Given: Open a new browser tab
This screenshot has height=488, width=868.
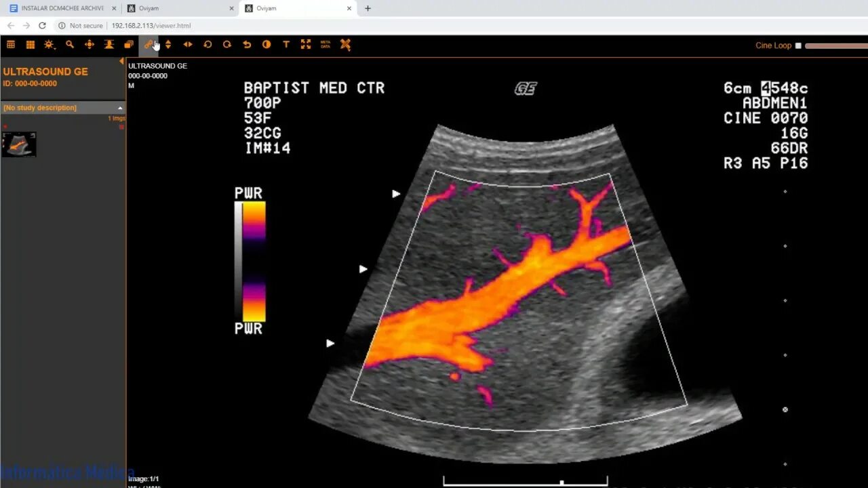Looking at the screenshot, I should 368,8.
